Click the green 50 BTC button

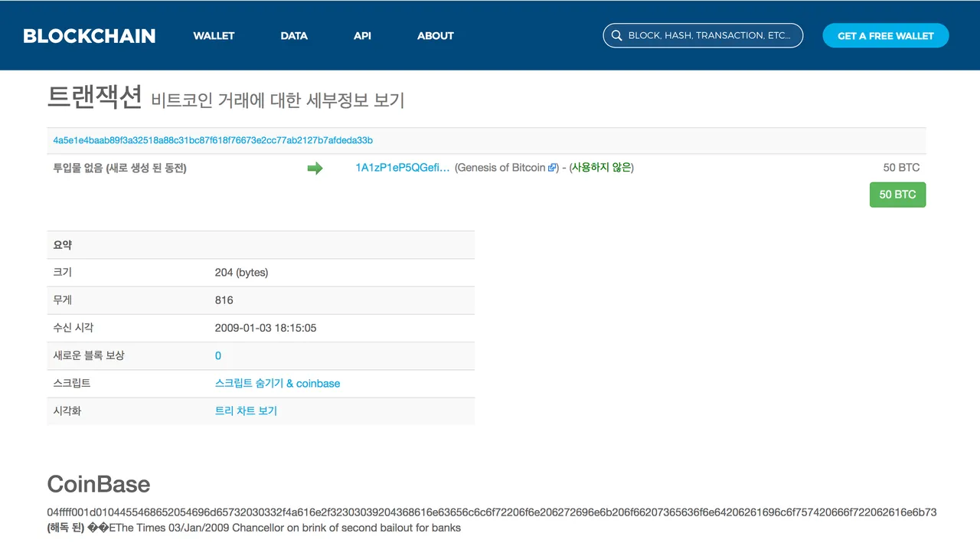[897, 195]
